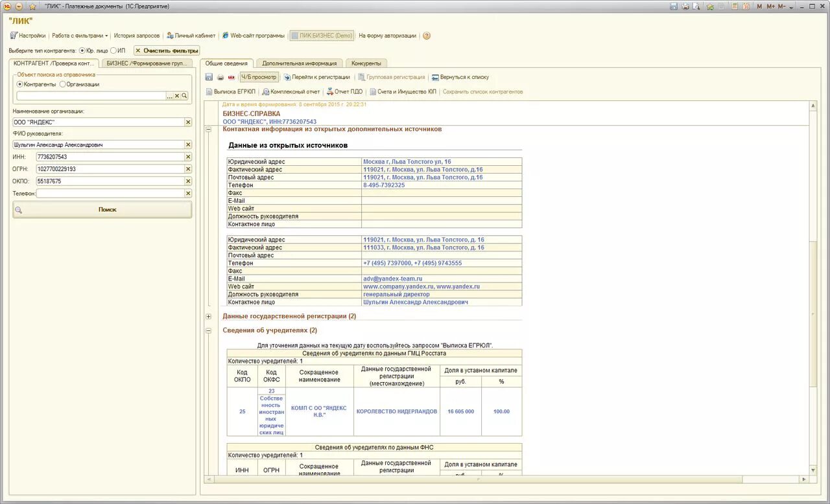The width and height of the screenshot is (830, 504).
Task: Clear the Телефон field
Action: tap(188, 193)
